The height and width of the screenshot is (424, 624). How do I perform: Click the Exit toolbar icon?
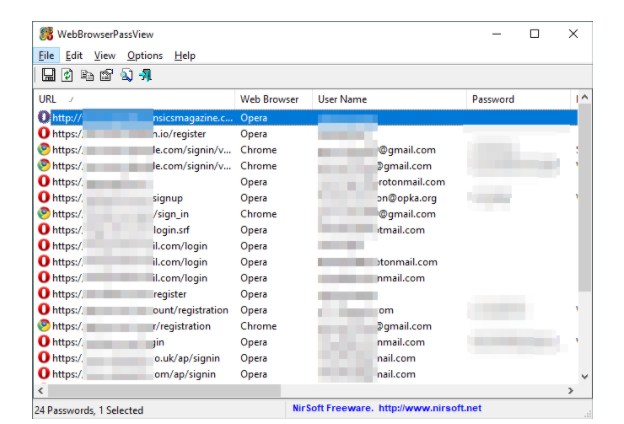146,75
